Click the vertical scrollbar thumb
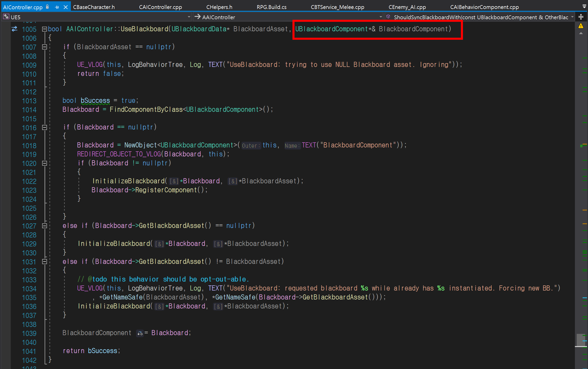The height and width of the screenshot is (369, 588). pos(581,340)
